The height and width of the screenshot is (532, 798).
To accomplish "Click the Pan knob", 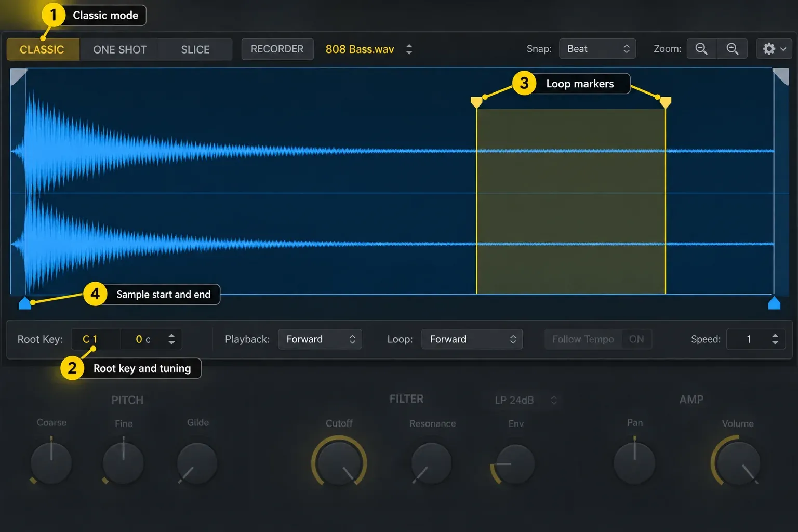I will coord(634,462).
